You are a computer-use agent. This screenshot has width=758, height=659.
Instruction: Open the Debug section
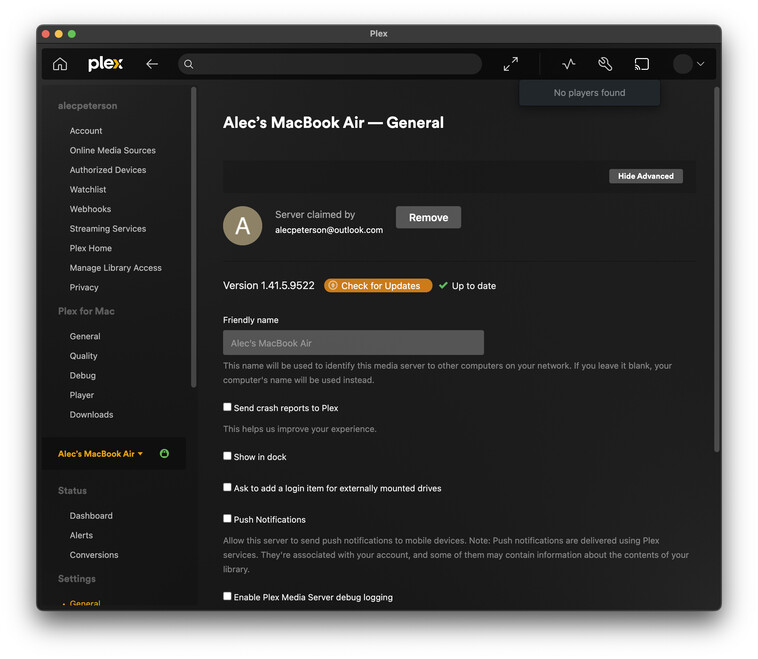(x=83, y=375)
